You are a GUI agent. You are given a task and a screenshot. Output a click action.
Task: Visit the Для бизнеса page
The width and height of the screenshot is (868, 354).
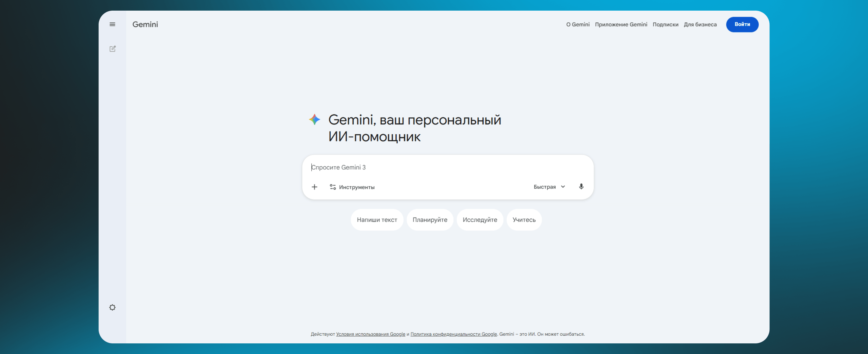(700, 24)
